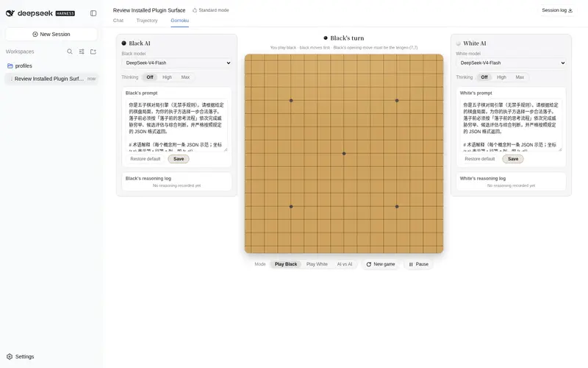Switch to the Gomoku tab
This screenshot has width=588, height=368.
(x=179, y=21)
